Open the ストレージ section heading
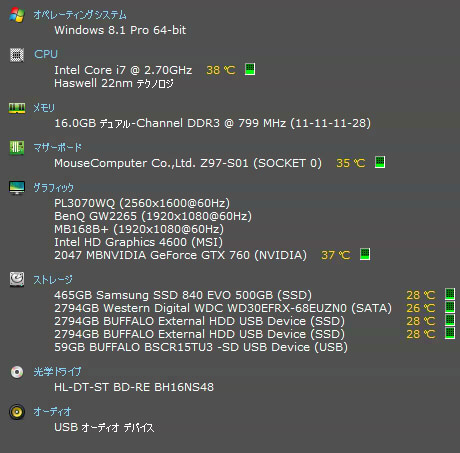 pos(53,279)
